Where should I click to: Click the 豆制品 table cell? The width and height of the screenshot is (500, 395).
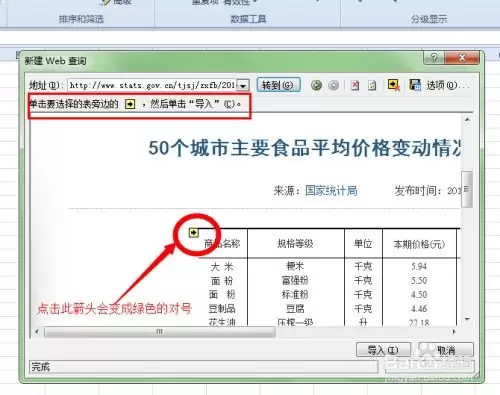click(x=222, y=309)
